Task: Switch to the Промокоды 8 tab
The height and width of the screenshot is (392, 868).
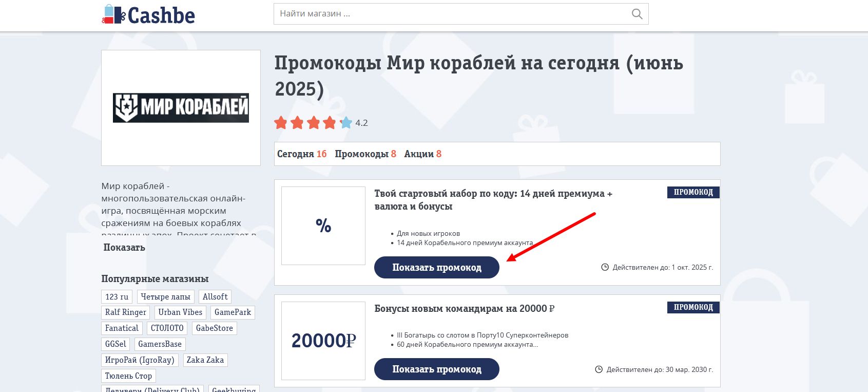Action: click(365, 154)
